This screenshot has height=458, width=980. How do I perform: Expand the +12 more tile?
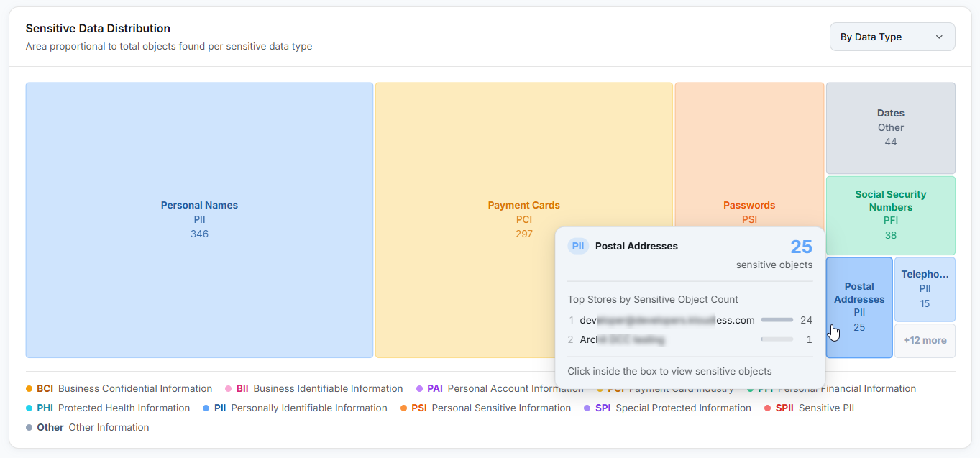pyautogui.click(x=925, y=340)
